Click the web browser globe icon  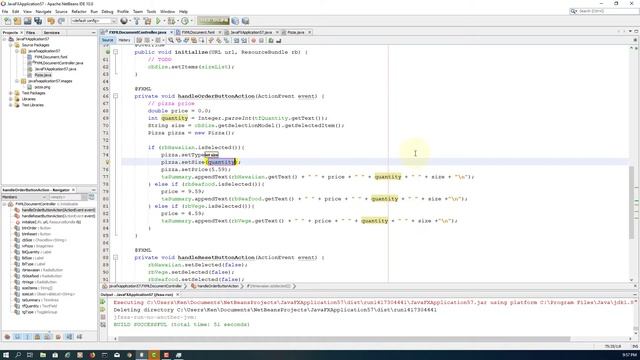[x=124, y=21]
